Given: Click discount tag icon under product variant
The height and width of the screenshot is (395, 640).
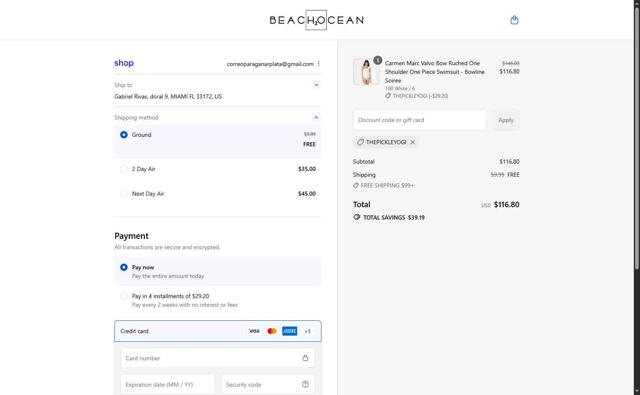Looking at the screenshot, I should point(388,96).
